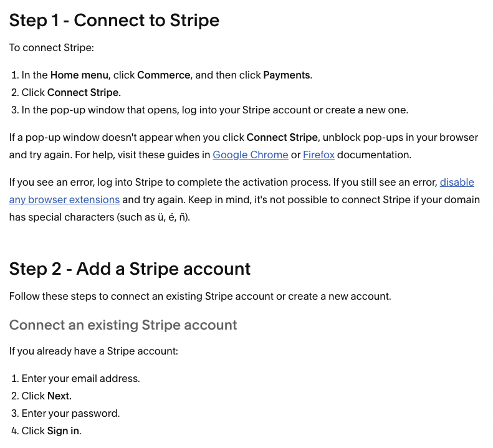Click the bold 'Commerce' text in step one
Viewport: 493px width, 448px height.
coord(163,75)
